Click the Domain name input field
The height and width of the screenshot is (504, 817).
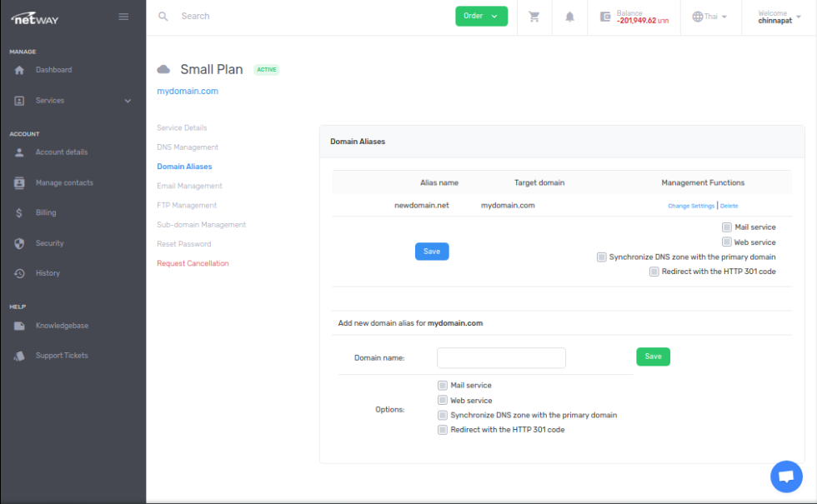(501, 358)
